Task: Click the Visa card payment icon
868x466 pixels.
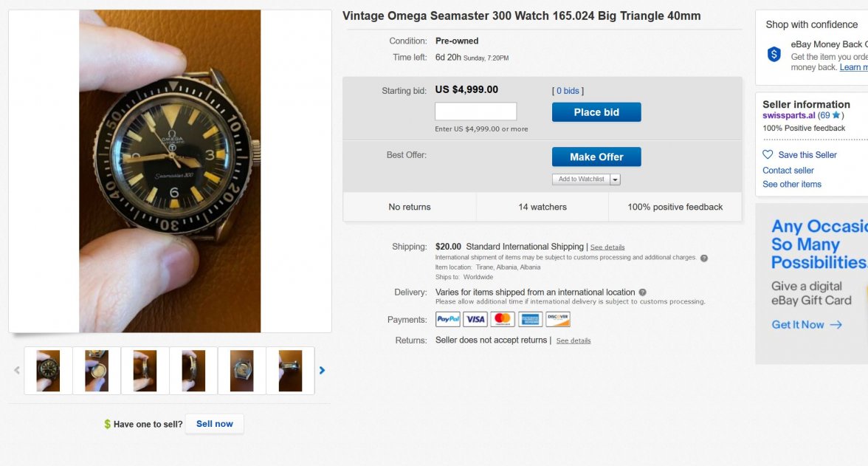Action: [x=475, y=320]
